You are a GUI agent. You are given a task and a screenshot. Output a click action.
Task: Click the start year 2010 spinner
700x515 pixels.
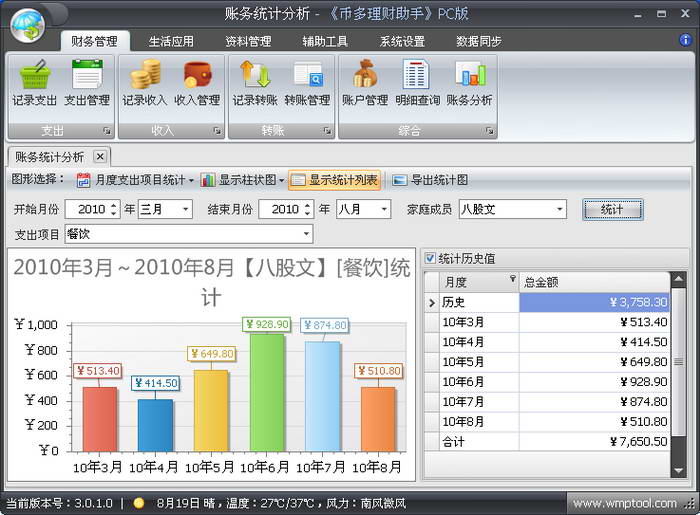coord(93,209)
